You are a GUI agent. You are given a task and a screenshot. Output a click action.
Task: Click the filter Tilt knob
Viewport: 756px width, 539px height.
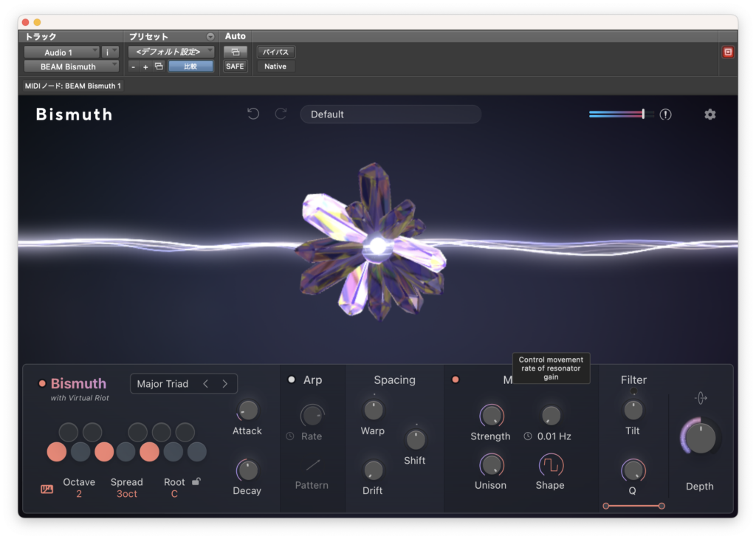click(x=633, y=411)
